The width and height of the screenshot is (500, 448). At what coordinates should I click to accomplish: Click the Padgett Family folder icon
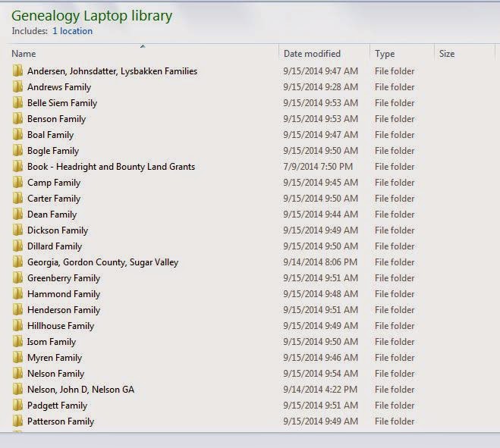coord(18,406)
